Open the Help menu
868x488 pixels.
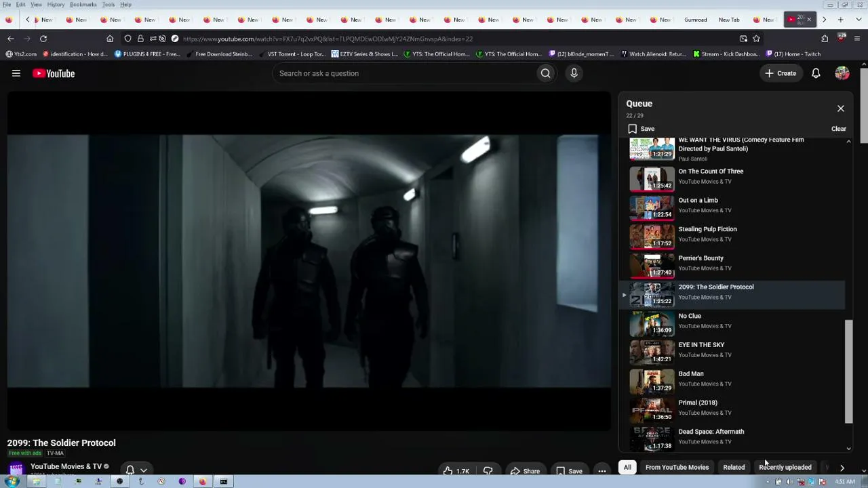pyautogui.click(x=126, y=5)
